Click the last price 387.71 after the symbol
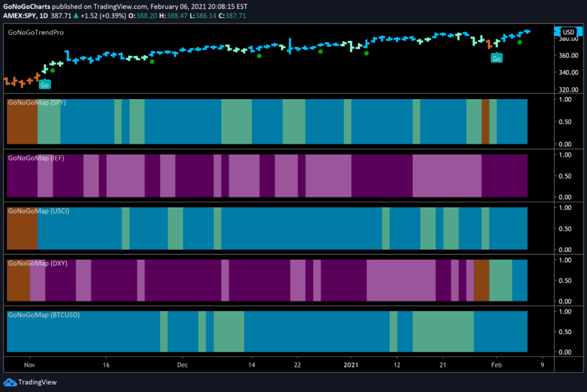Screen dimensions: 587x392 tap(61, 15)
